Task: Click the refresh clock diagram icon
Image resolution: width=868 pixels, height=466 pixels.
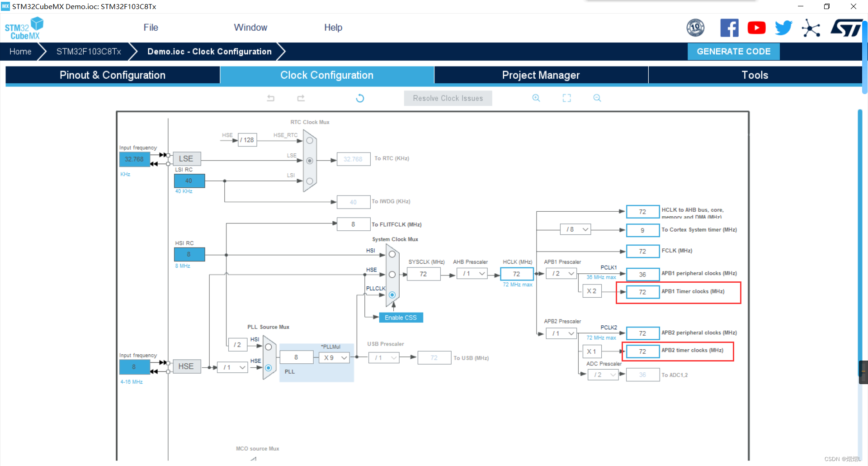Action: pos(360,98)
